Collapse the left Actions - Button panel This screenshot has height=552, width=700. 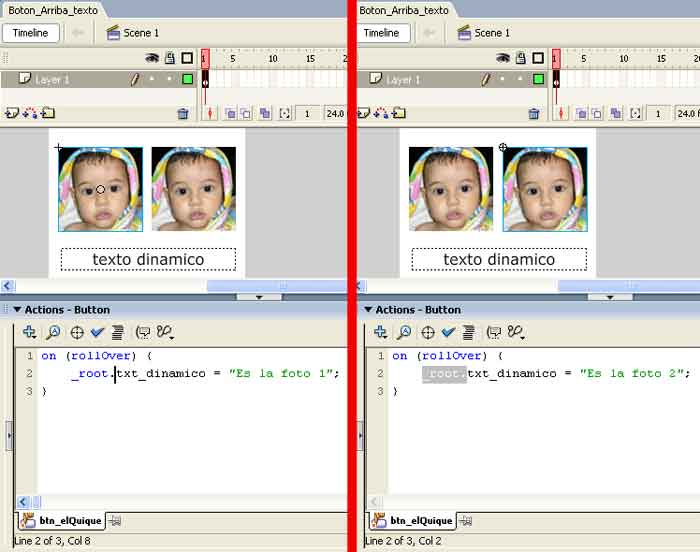(x=17, y=309)
